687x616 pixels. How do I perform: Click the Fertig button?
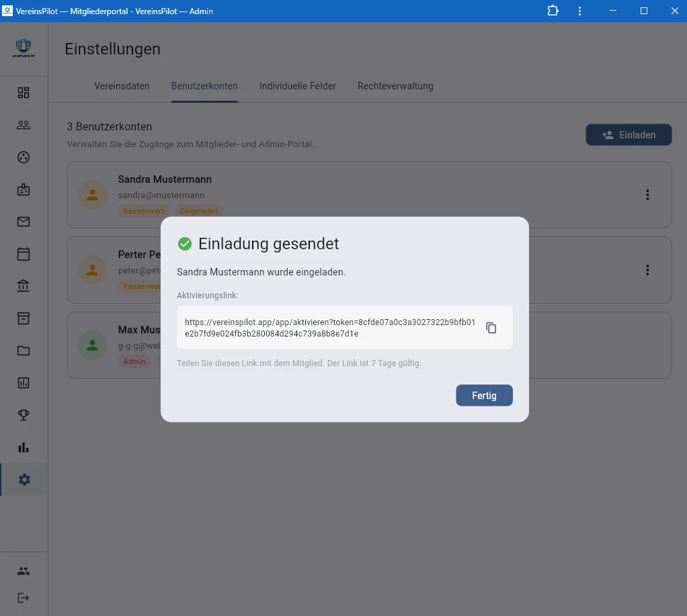coord(484,396)
